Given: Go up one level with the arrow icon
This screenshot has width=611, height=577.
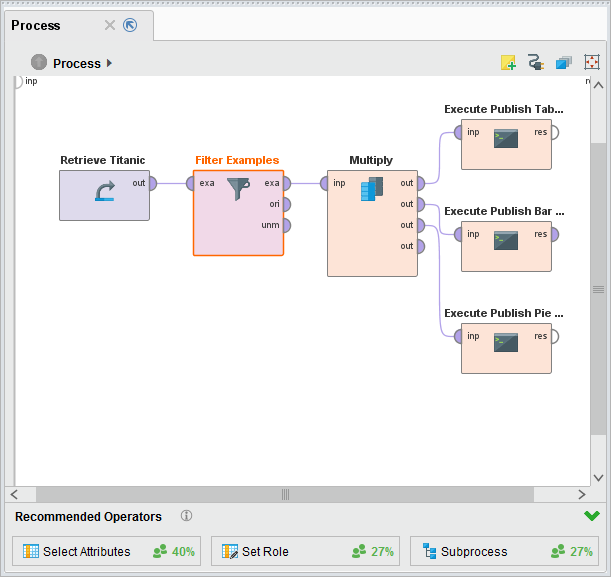Looking at the screenshot, I should [39, 63].
